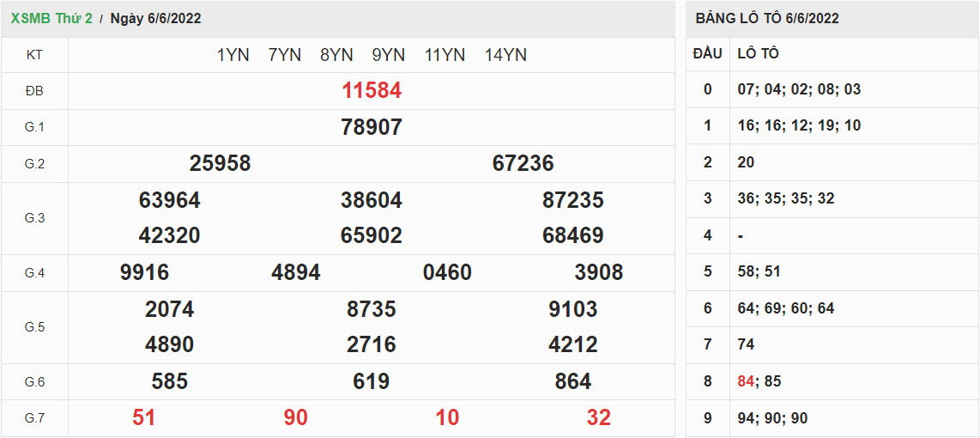Open the XSMB link in the header

[33, 18]
